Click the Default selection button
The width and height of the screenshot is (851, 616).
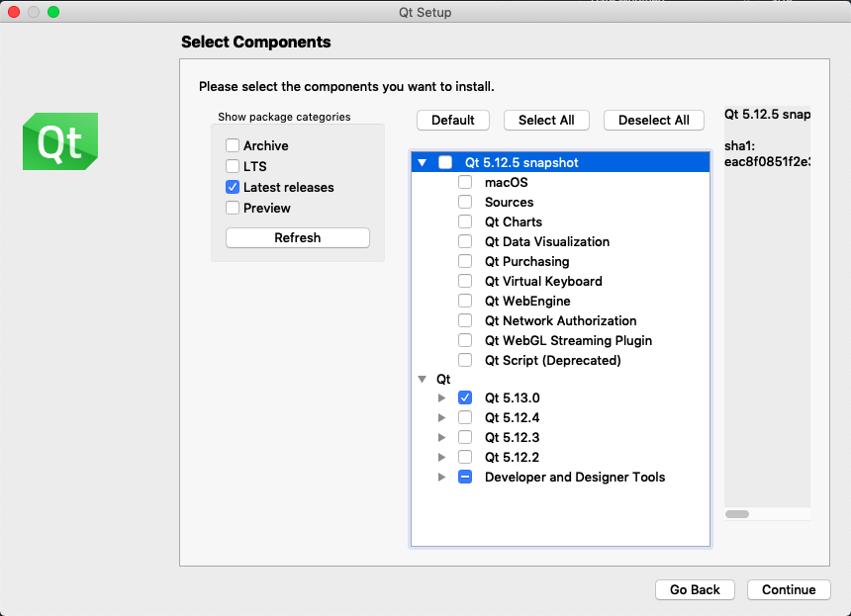[453, 120]
